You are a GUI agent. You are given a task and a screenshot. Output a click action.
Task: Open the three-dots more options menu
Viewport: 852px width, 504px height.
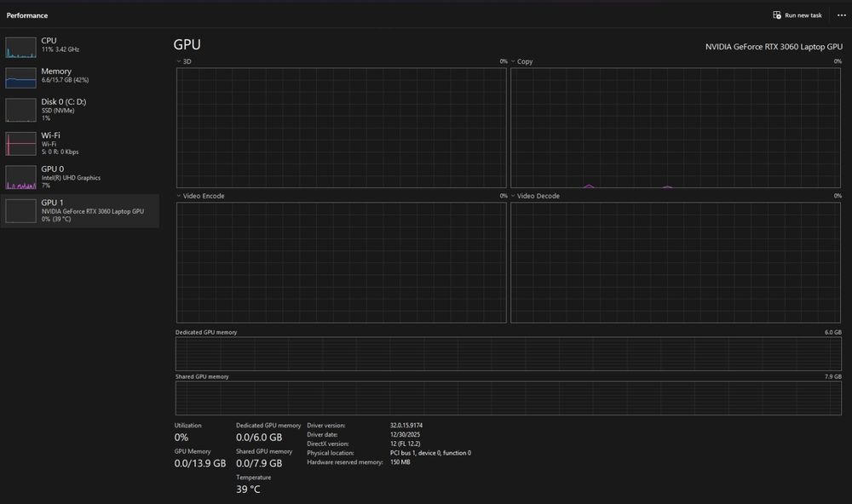pyautogui.click(x=841, y=15)
